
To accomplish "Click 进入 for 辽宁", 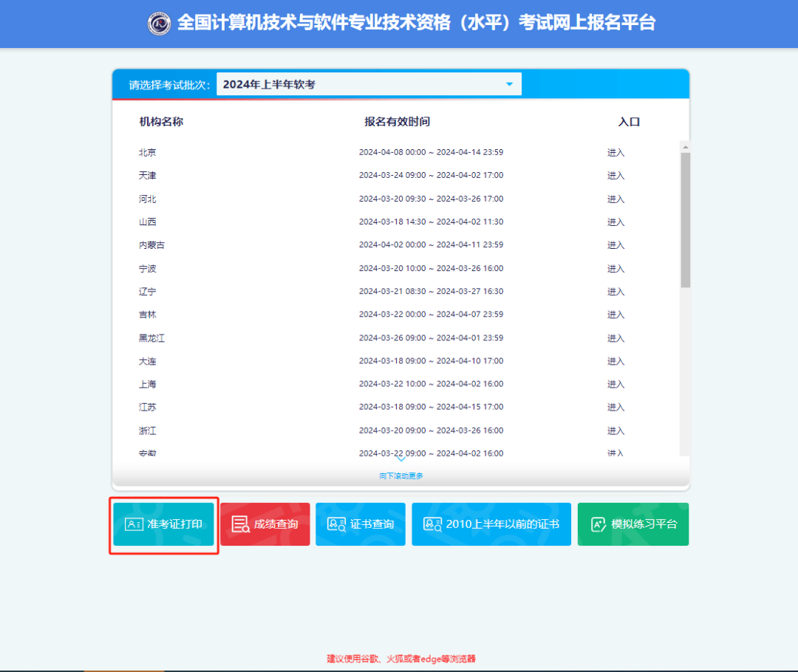I will [615, 292].
